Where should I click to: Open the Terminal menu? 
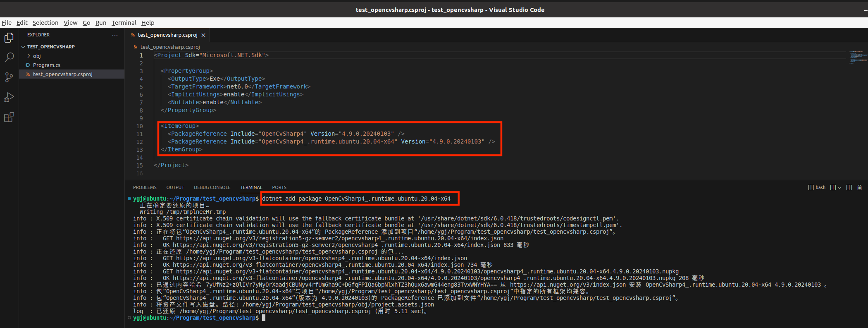(124, 23)
